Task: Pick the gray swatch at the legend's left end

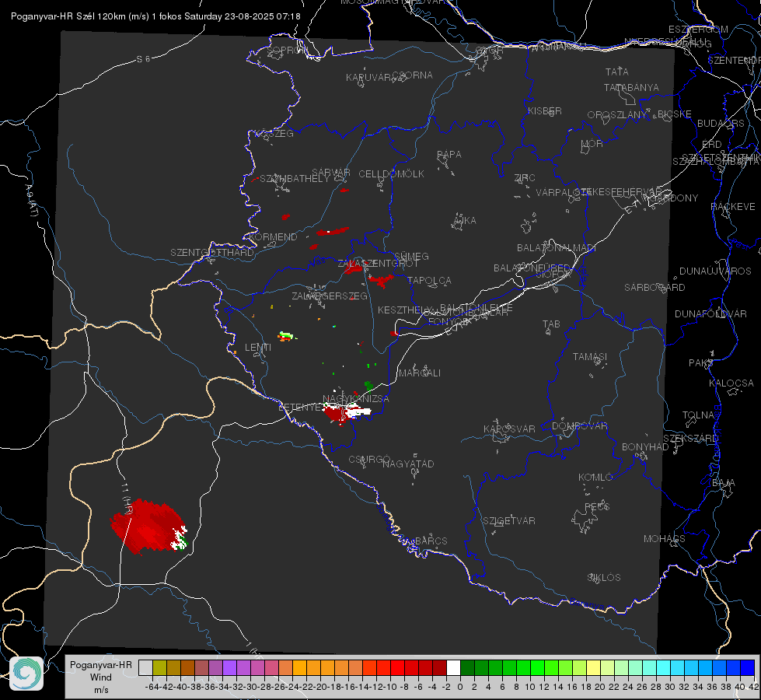Action: [145, 667]
